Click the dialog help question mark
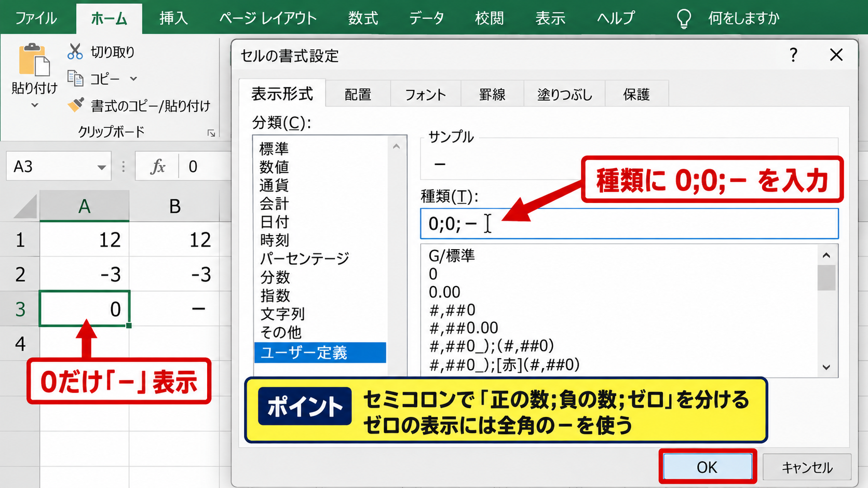Viewport: 868px width, 488px height. [793, 55]
